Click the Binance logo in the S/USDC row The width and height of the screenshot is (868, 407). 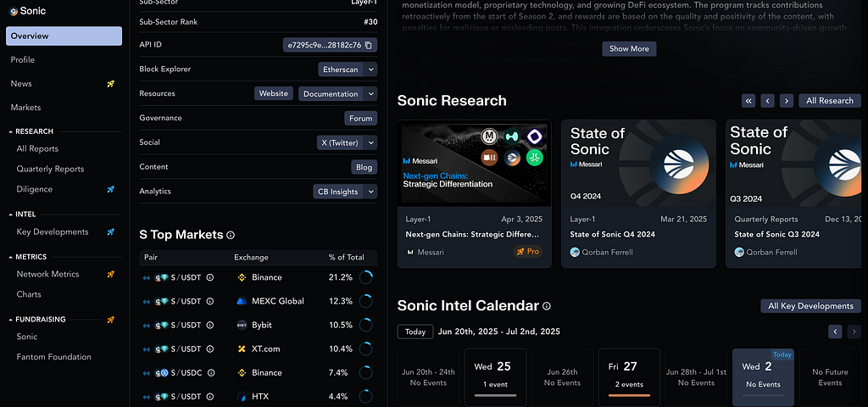click(242, 373)
